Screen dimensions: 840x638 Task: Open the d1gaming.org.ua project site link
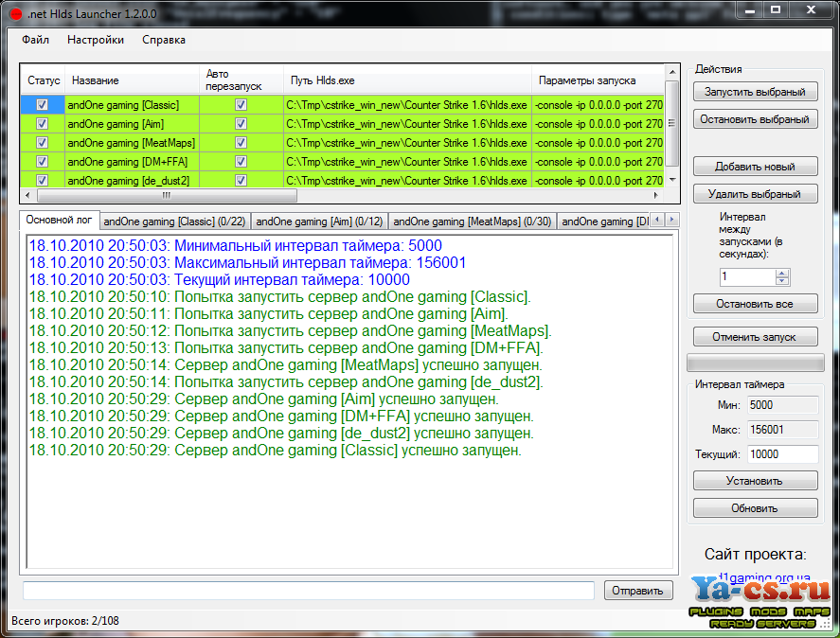763,577
